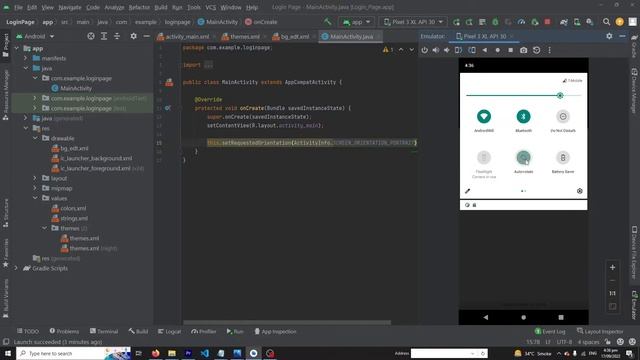Toggle the Do Not Disturb tile
This screenshot has width=640, height=360.
(x=563, y=116)
